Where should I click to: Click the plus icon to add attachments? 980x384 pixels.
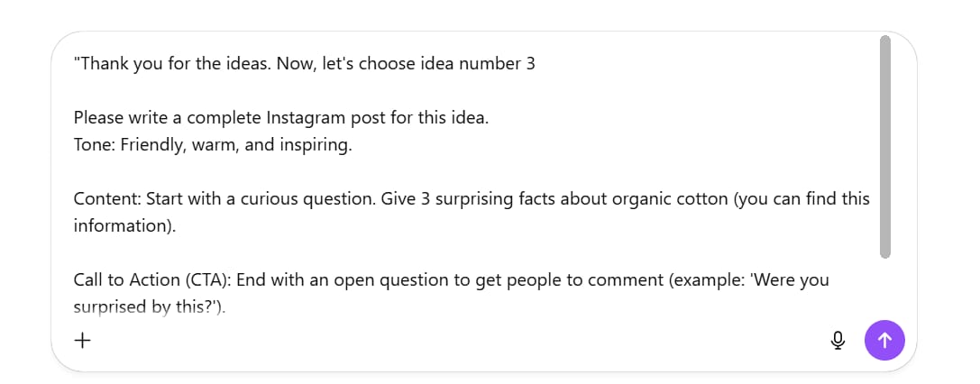[x=82, y=340]
